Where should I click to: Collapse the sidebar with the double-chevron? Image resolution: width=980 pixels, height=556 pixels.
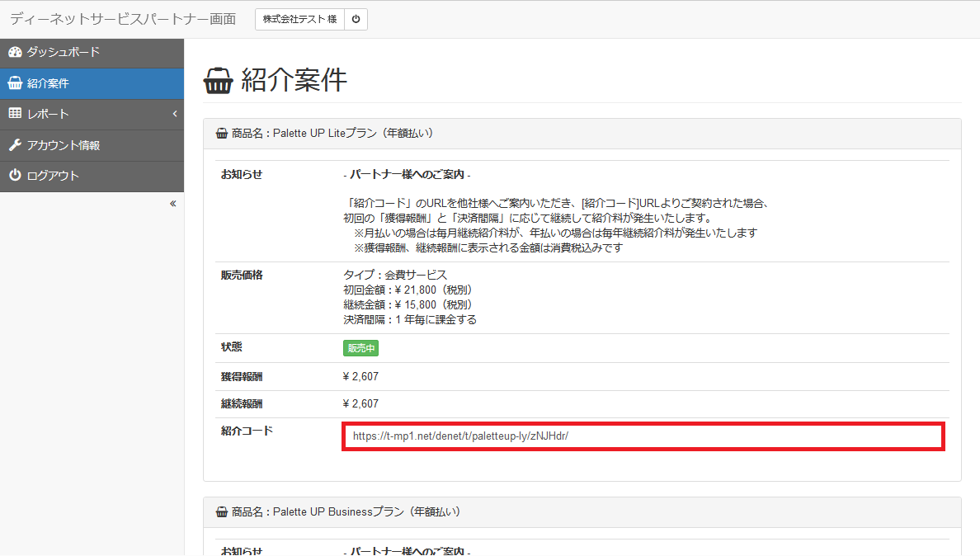[x=173, y=204]
